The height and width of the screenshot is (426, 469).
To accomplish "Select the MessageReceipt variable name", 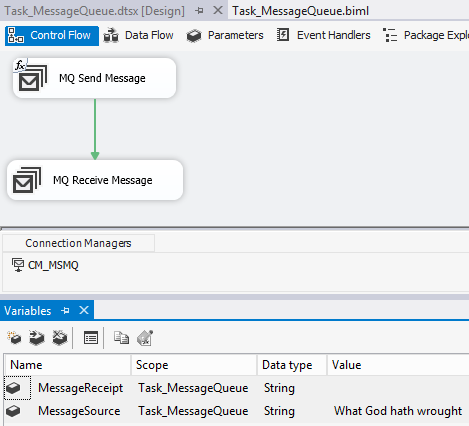I will (x=80, y=388).
